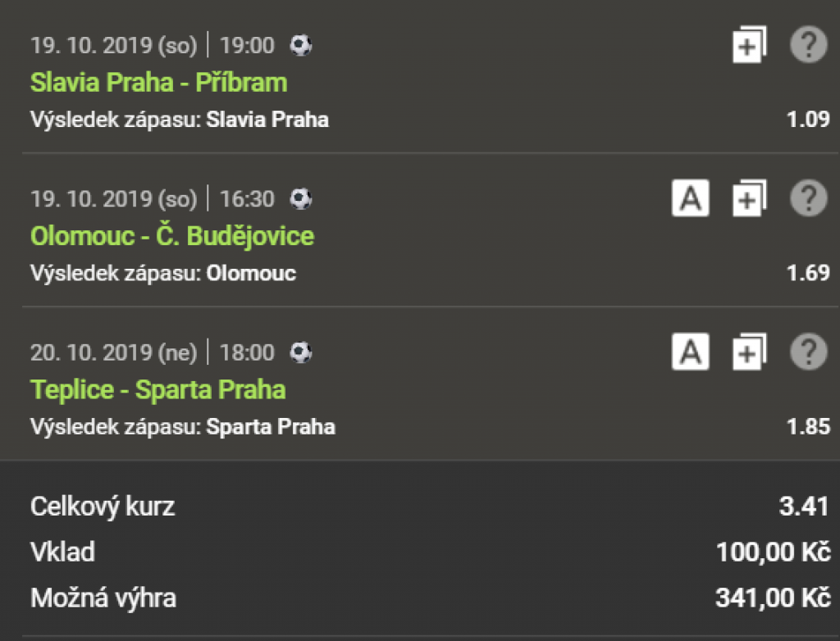Open the Olomouc - Č. Budějovice match link
Screen dimensions: 840x641
[172, 237]
